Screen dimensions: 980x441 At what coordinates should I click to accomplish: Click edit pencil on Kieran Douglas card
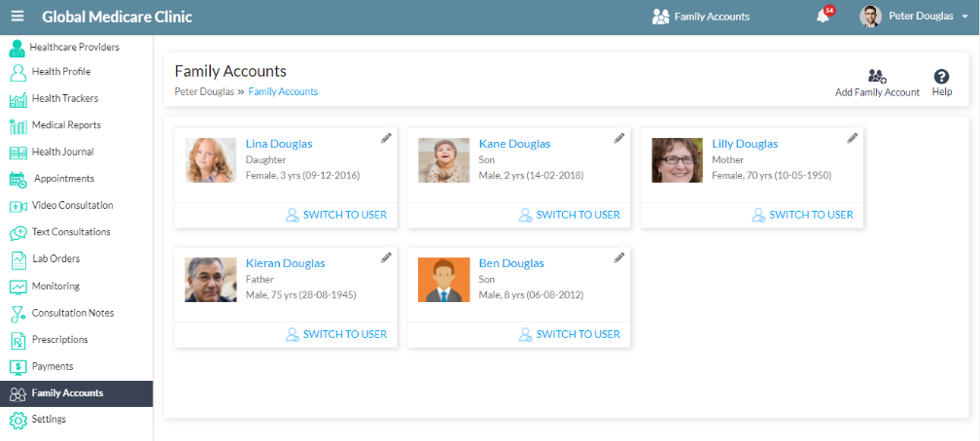(386, 257)
